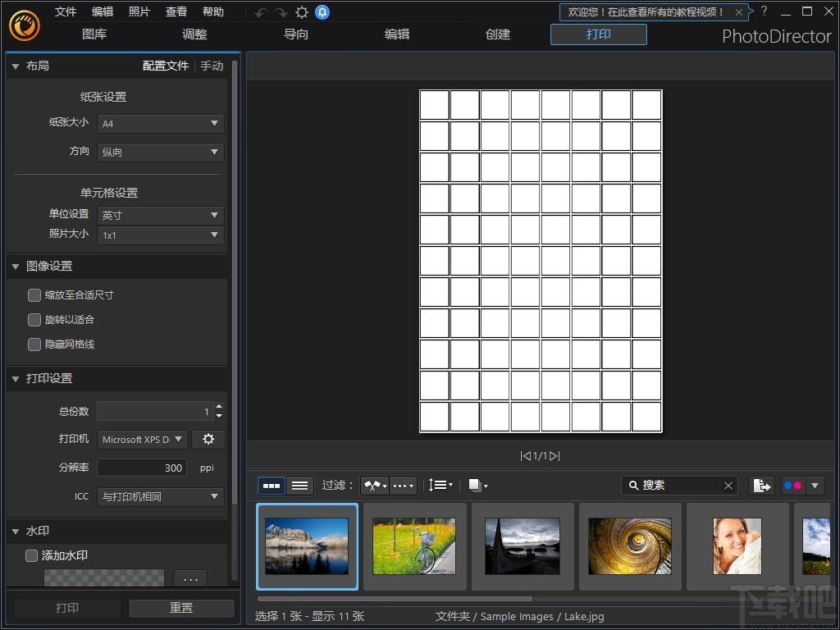The width and height of the screenshot is (840, 630).
Task: Open the Microsoft XPS printer dropdown
Action: (143, 440)
